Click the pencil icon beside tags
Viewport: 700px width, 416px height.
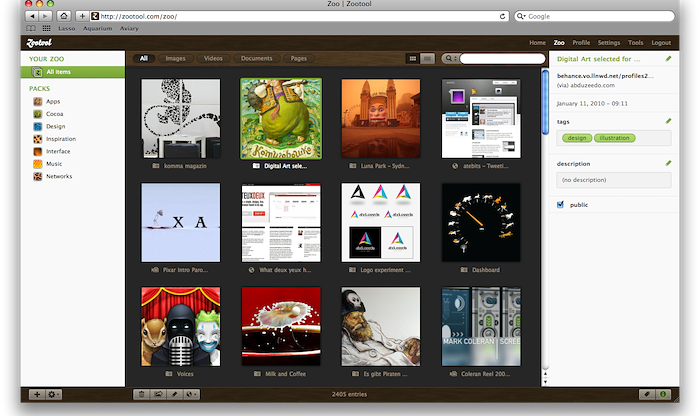pos(668,121)
